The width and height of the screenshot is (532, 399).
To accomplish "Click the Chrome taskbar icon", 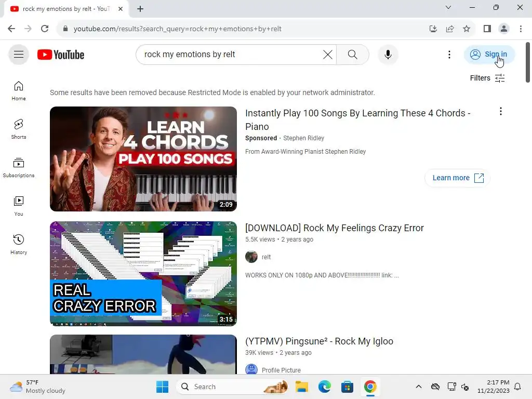I will pyautogui.click(x=370, y=387).
